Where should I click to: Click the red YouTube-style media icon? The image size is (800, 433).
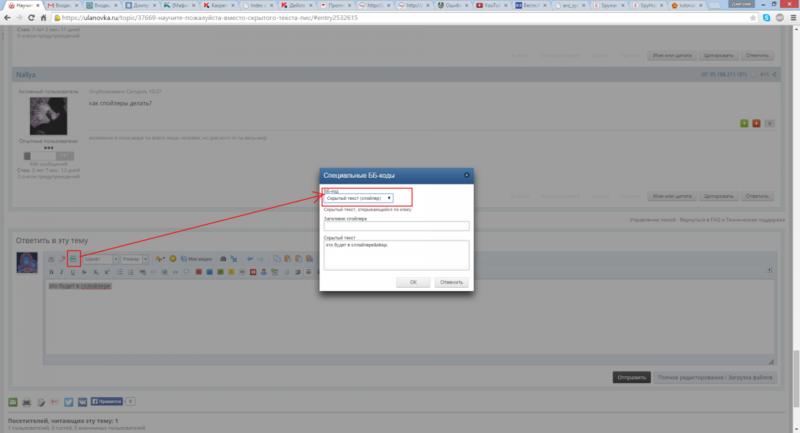pyautogui.click(x=253, y=272)
